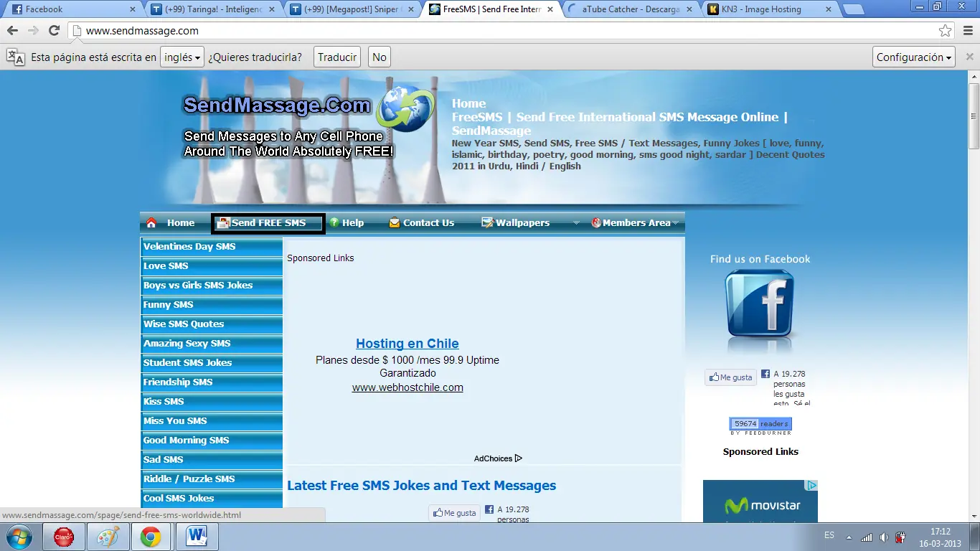Screen dimensions: 980x551
Task: Click the Traducir button
Action: (337, 57)
